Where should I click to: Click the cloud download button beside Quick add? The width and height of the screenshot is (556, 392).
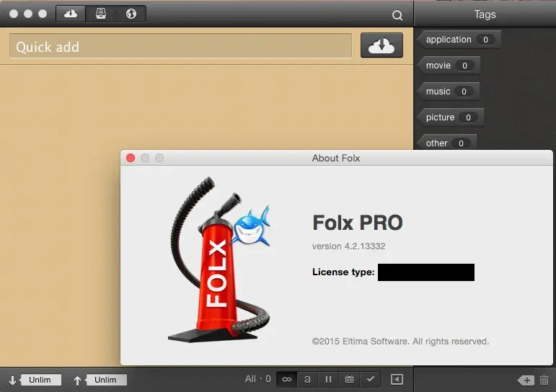[381, 45]
